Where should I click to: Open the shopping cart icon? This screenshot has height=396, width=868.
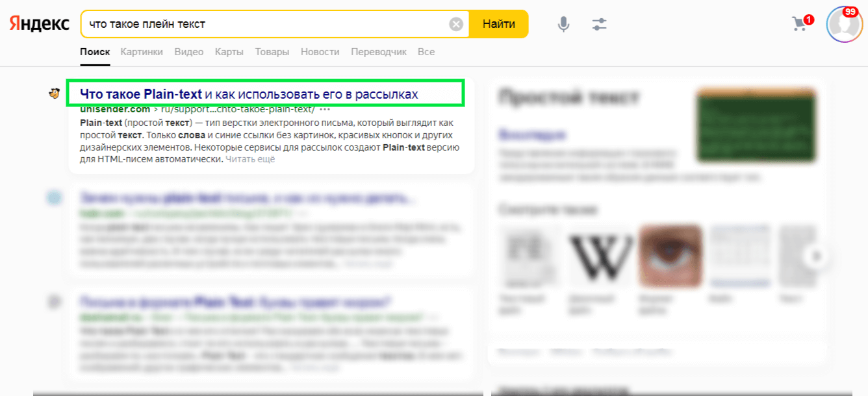coord(800,24)
